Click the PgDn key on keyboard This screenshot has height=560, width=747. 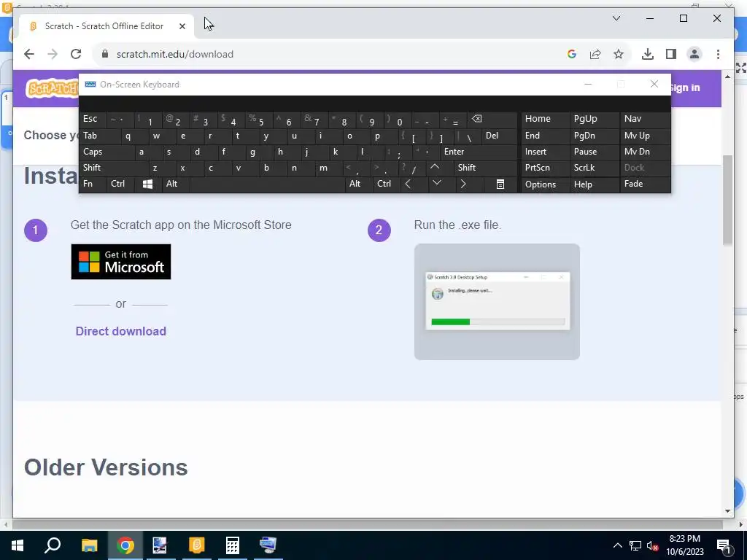[595, 136]
